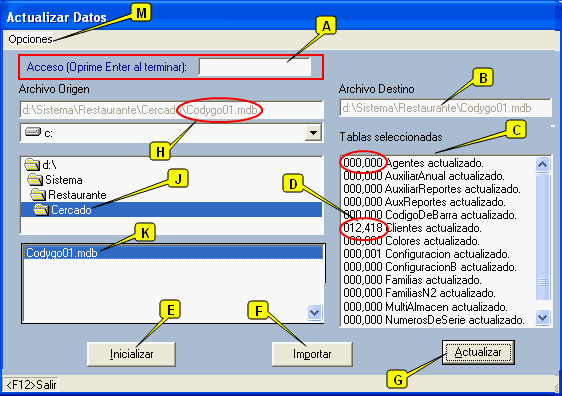Viewport: 562px width, 396px height.
Task: Click the Archivo Origen path field
Action: click(x=171, y=110)
